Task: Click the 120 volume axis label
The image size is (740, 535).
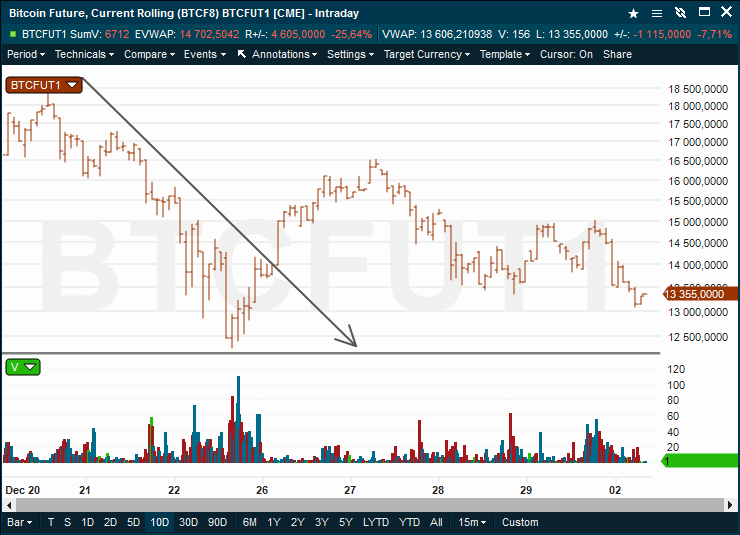Action: pyautogui.click(x=676, y=369)
